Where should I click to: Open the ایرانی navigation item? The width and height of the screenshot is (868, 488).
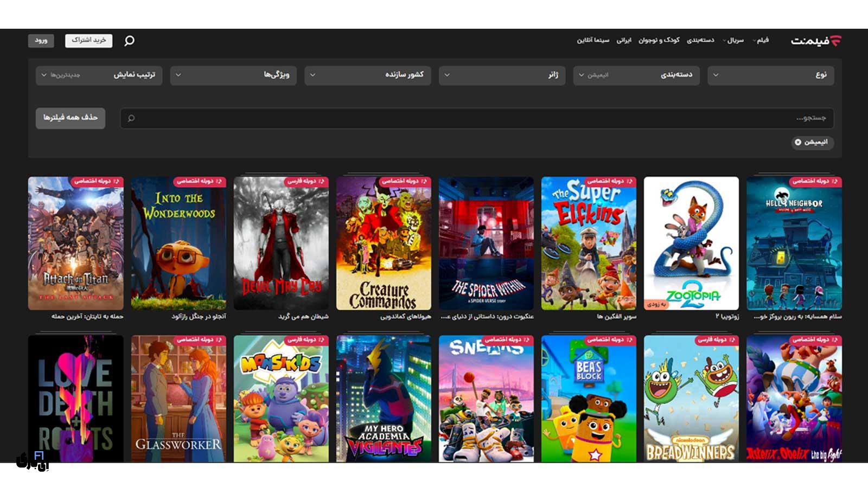click(624, 40)
